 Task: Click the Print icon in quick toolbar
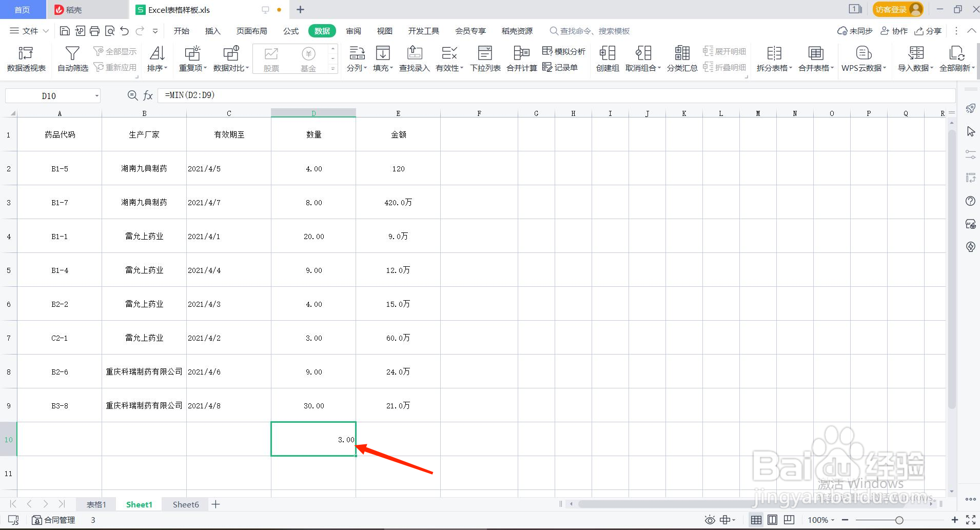(94, 31)
